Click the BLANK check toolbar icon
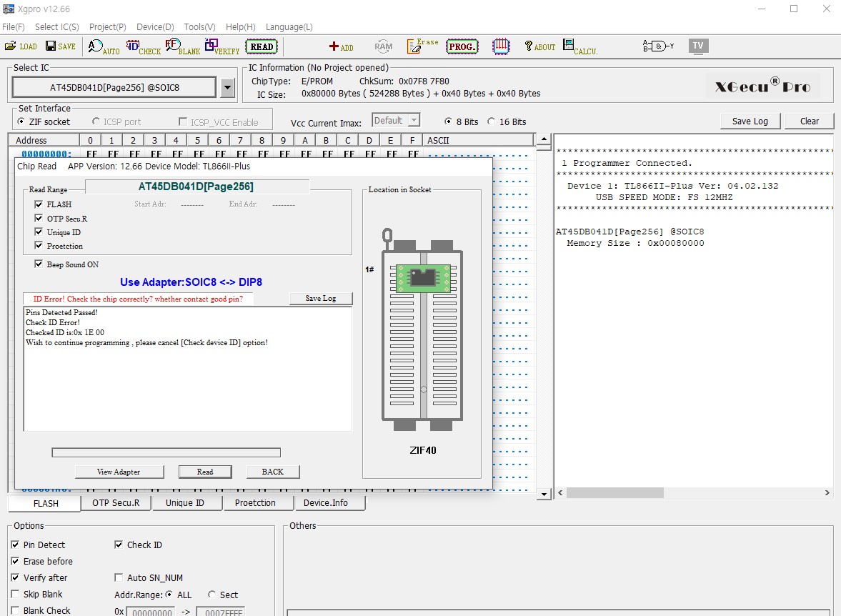Screen dimensions: 841x616 click(x=182, y=46)
